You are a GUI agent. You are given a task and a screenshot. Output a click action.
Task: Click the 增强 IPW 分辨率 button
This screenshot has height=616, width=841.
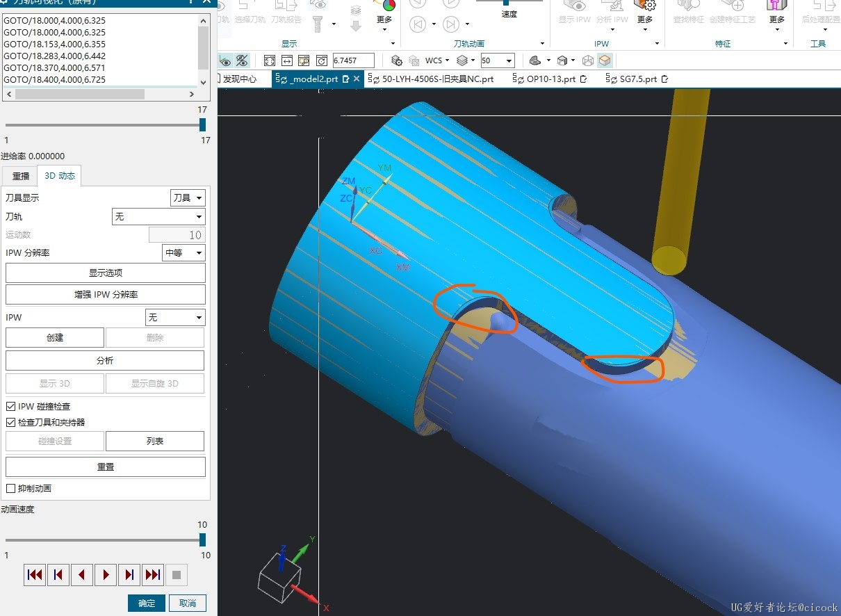(106, 294)
